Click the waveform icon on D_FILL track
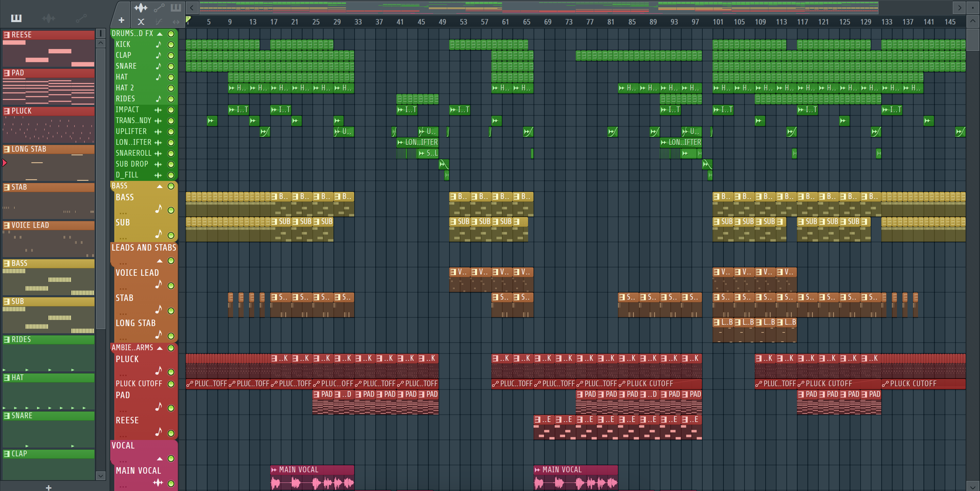The image size is (980, 491). [x=158, y=175]
